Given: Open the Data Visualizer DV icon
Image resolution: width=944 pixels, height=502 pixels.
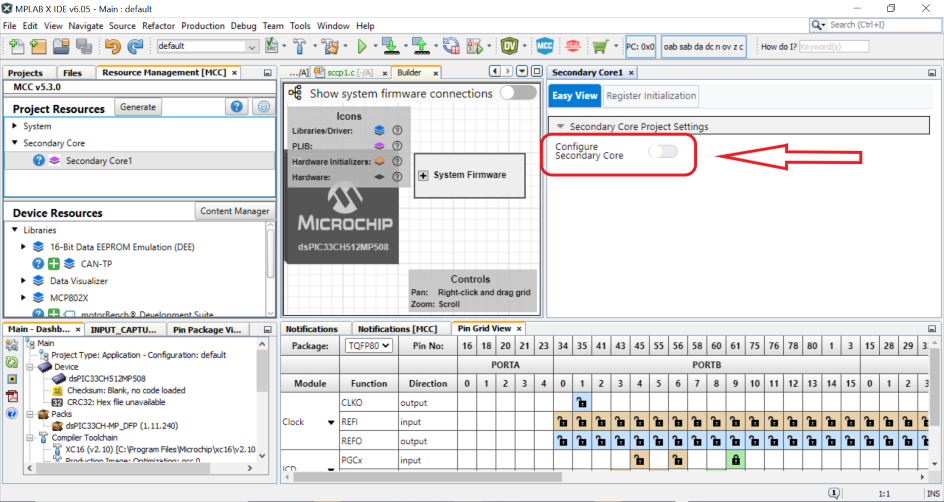Looking at the screenshot, I should (x=511, y=46).
